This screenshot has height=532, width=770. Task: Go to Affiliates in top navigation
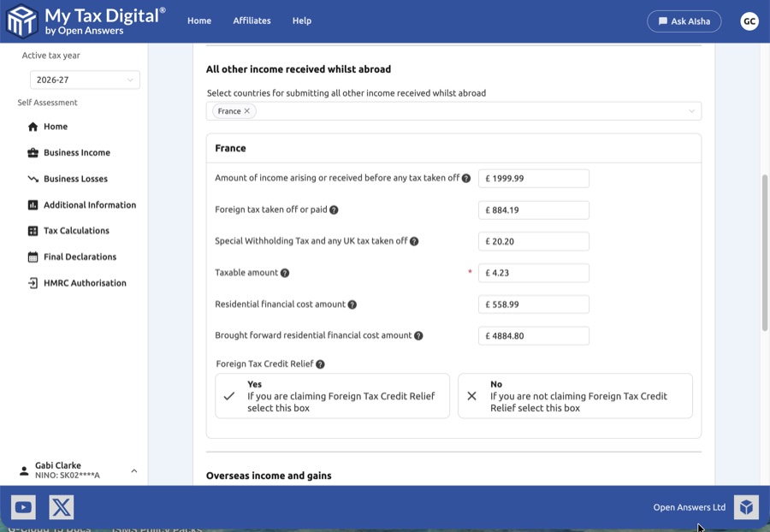pyautogui.click(x=252, y=21)
